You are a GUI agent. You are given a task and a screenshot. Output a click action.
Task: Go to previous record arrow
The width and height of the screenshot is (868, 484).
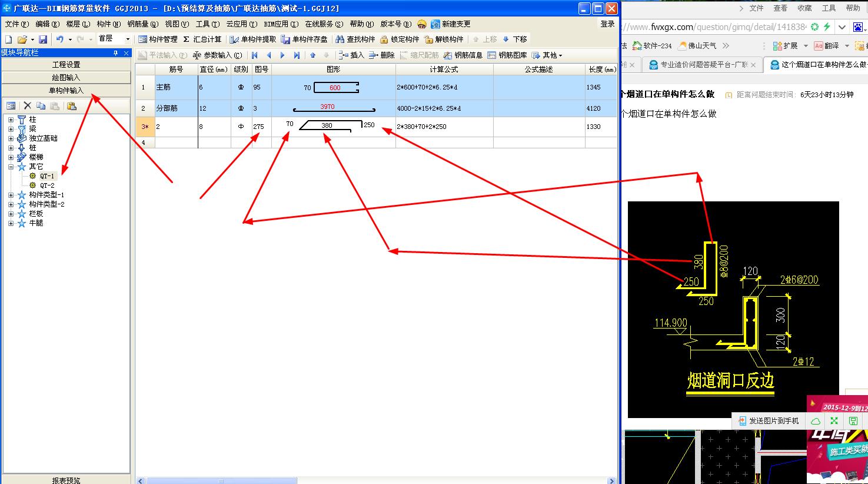269,55
